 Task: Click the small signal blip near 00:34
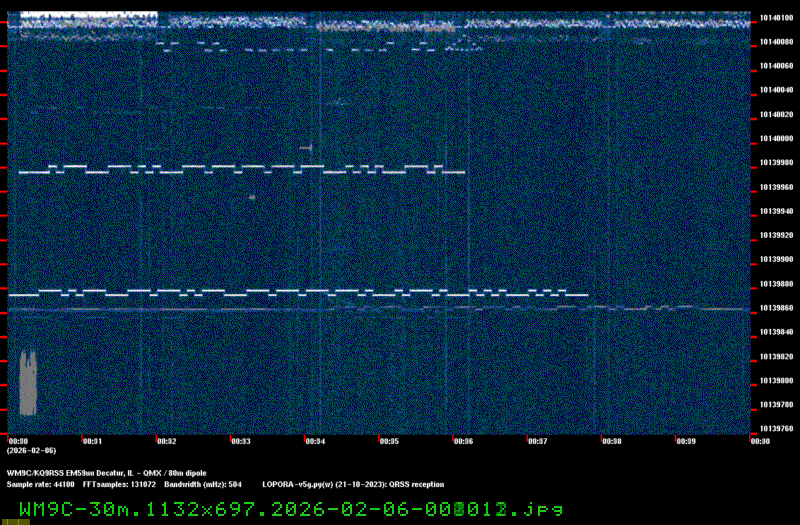click(x=307, y=147)
